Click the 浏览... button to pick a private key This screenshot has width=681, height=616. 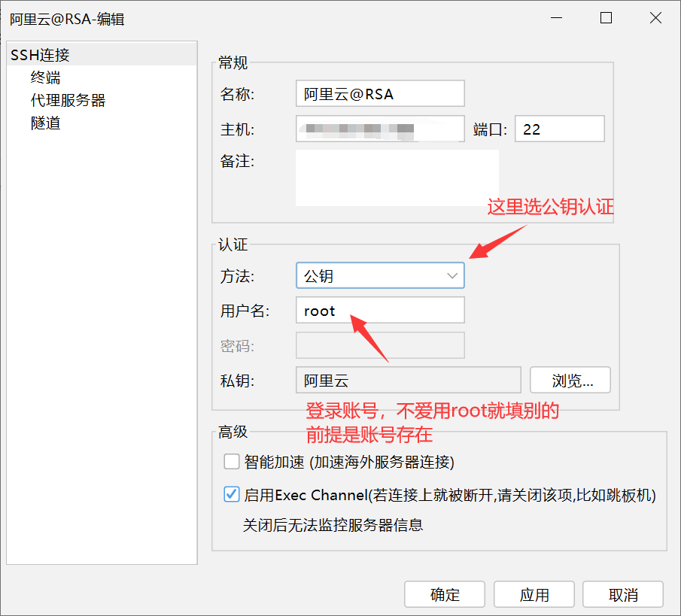[570, 380]
